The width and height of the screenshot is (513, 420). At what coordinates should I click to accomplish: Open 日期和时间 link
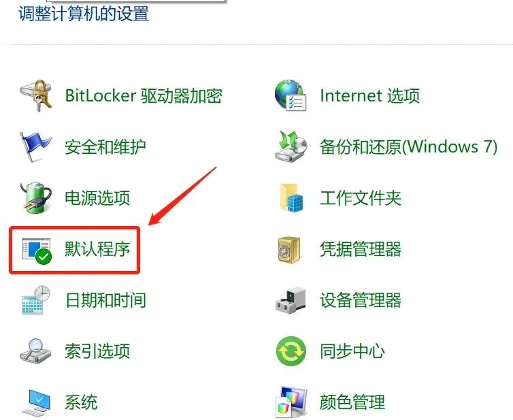[105, 300]
